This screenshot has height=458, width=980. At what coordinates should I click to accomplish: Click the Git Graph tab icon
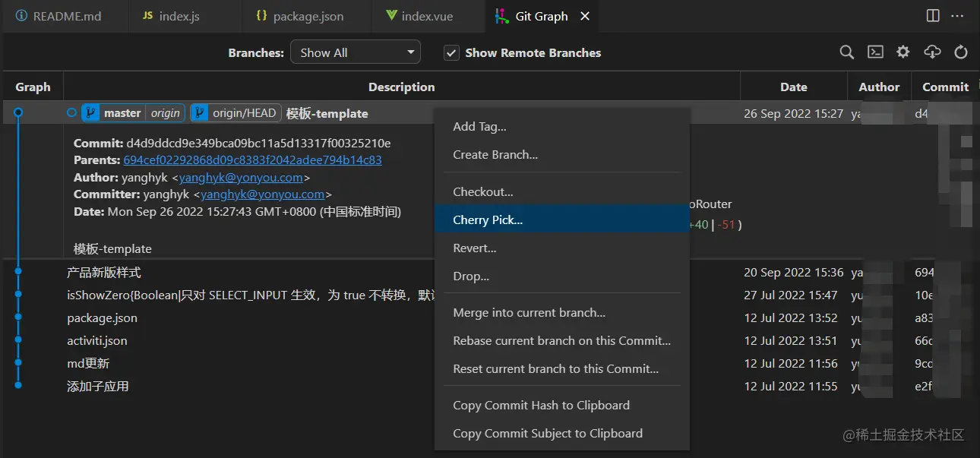click(x=502, y=16)
